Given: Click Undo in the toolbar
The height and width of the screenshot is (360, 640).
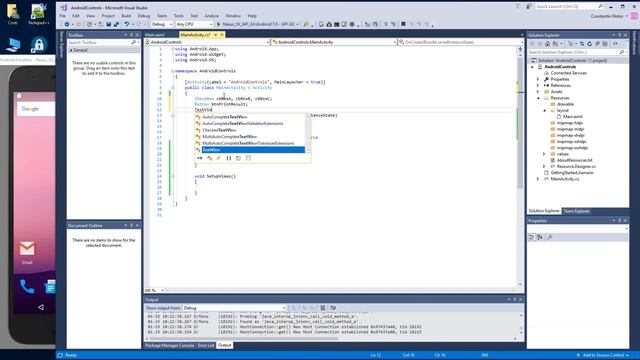Looking at the screenshot, I should click(127, 24).
